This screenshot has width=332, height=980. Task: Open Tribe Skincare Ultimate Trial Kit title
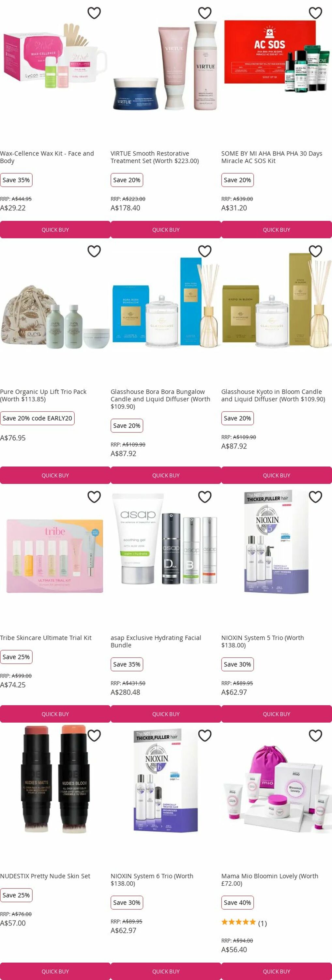pos(46,638)
